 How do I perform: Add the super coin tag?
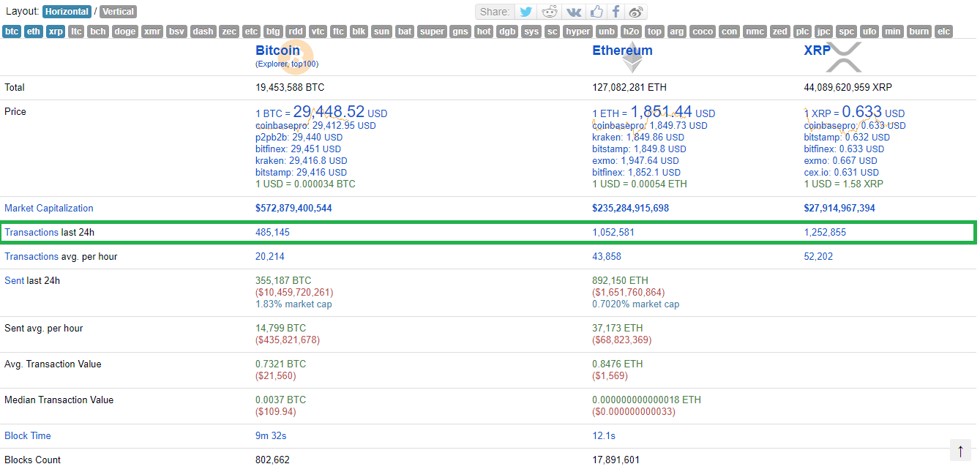coord(432,31)
